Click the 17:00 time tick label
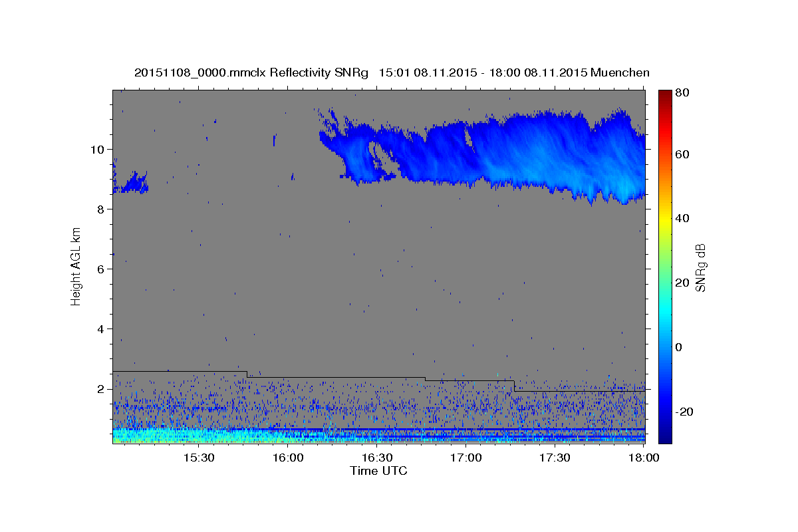 pyautogui.click(x=466, y=458)
